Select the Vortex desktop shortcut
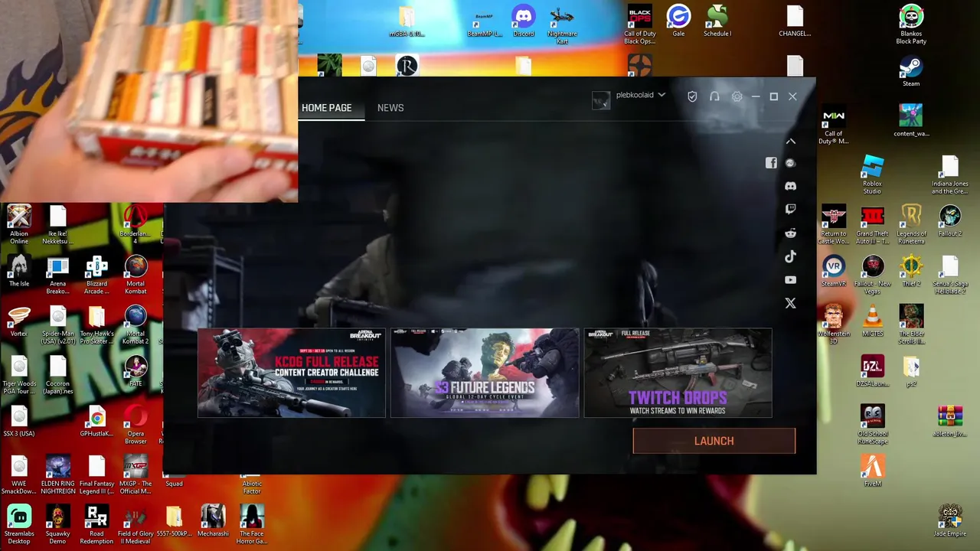The height and width of the screenshot is (551, 980). coord(19,321)
